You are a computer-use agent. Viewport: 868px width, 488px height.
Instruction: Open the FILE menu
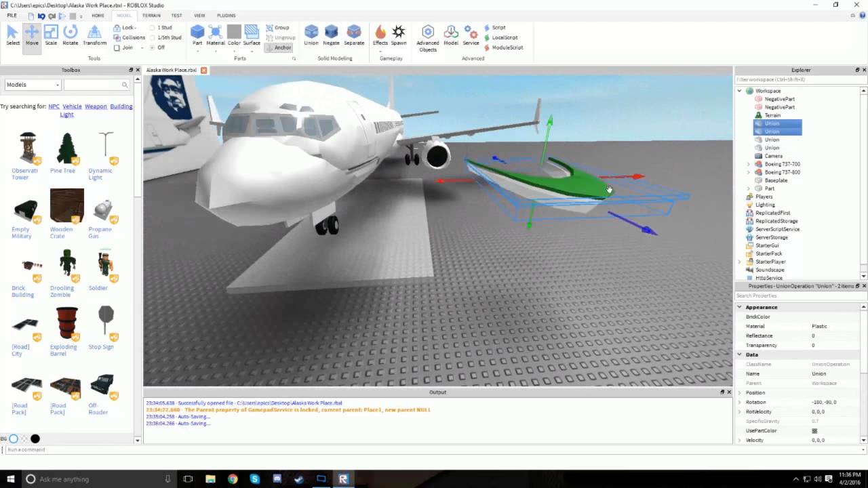coord(12,15)
